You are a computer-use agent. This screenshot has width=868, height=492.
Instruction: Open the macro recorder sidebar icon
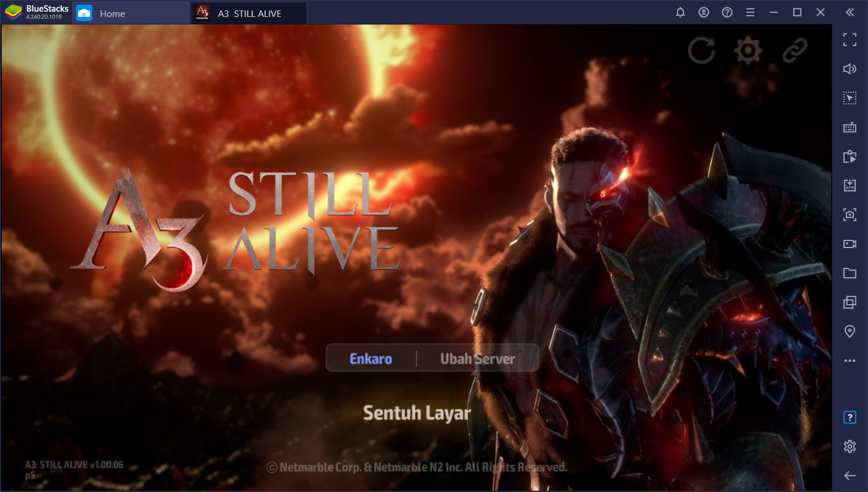(x=850, y=156)
